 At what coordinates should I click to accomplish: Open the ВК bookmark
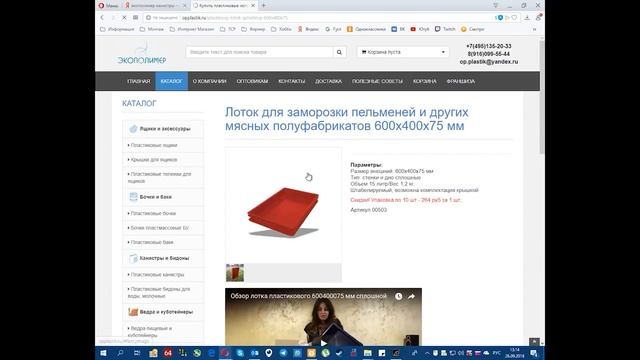pyautogui.click(x=398, y=29)
